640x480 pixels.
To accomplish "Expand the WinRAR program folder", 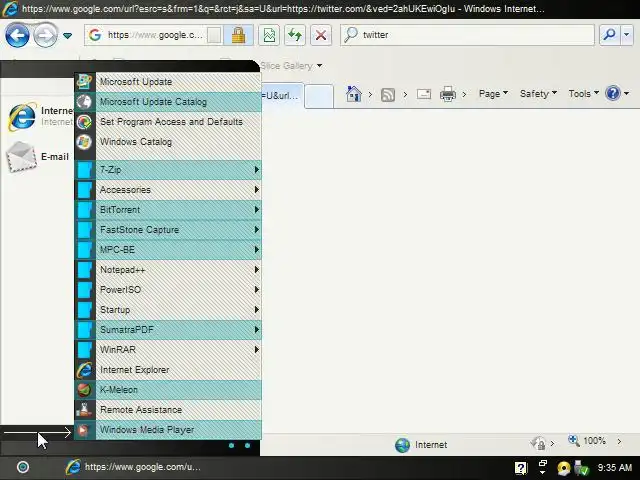I will pos(168,349).
